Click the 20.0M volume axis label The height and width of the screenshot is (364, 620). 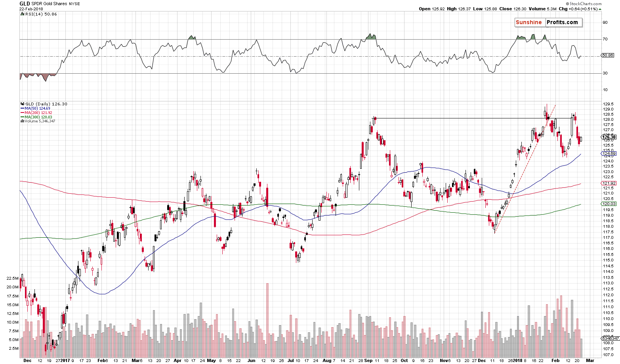click(x=13, y=287)
